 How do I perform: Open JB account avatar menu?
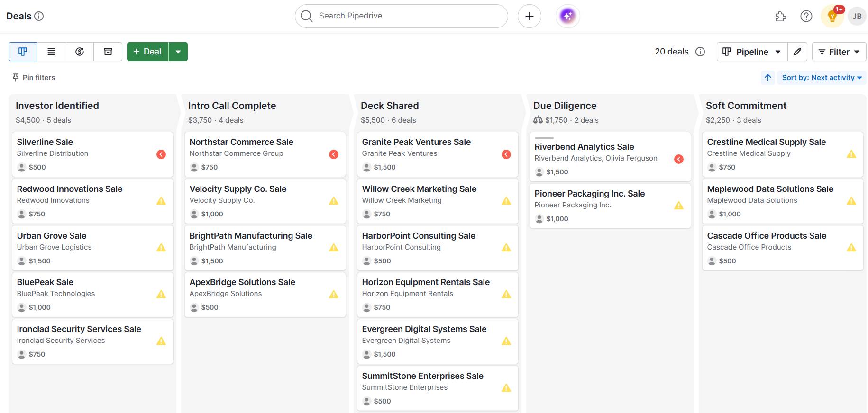[x=857, y=16]
